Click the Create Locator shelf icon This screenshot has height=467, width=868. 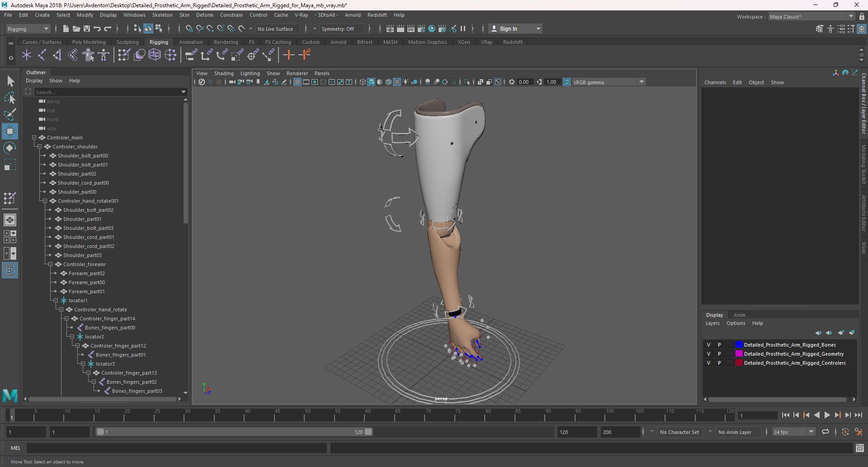(27, 55)
